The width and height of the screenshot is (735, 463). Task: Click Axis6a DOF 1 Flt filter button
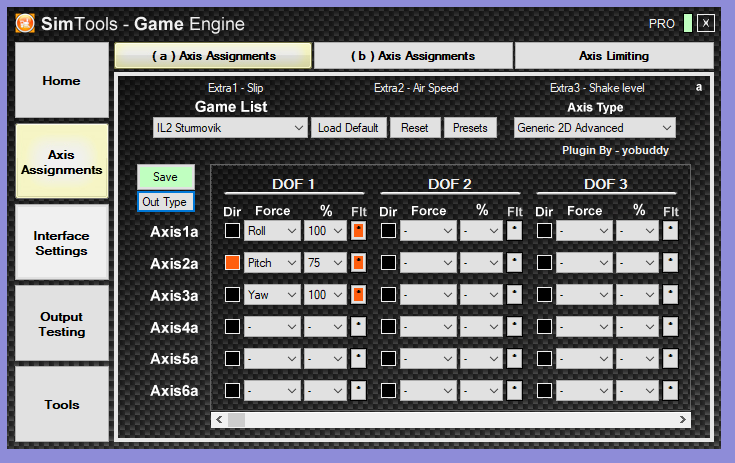(359, 390)
